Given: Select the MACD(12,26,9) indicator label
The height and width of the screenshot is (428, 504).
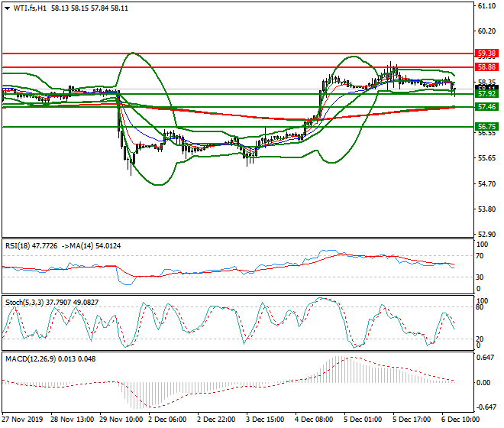Looking at the screenshot, I should 31,358.
